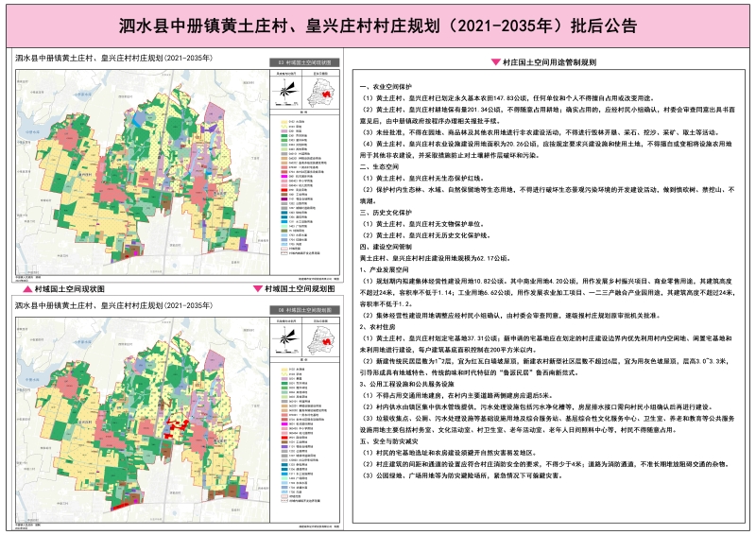This screenshot has width=756, height=535.
Task: Click the upper current land-use status map
Action: point(142,170)
